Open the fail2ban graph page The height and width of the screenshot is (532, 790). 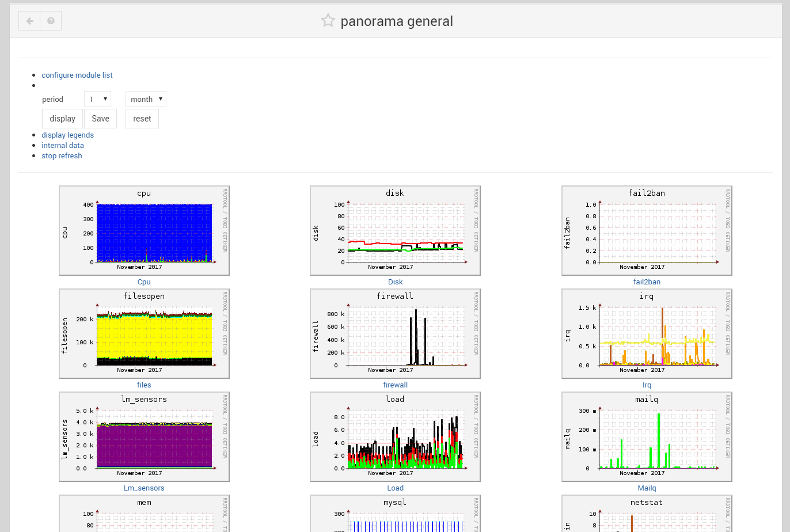[x=647, y=282]
